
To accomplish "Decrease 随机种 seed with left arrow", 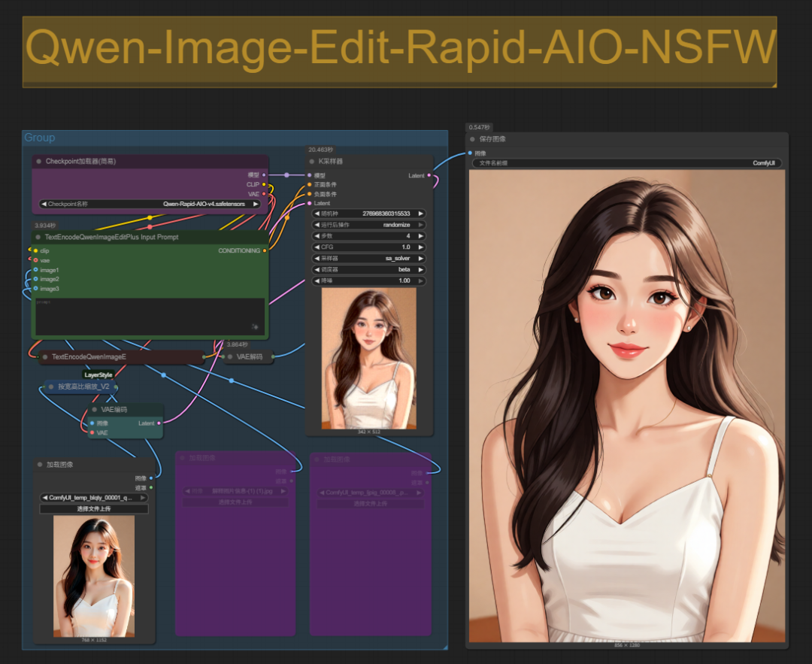I will [x=317, y=214].
